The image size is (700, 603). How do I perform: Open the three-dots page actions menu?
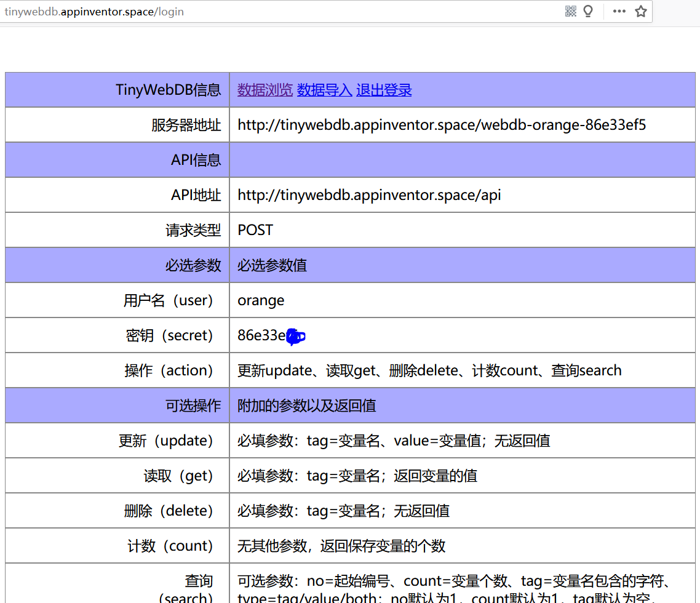coord(619,11)
